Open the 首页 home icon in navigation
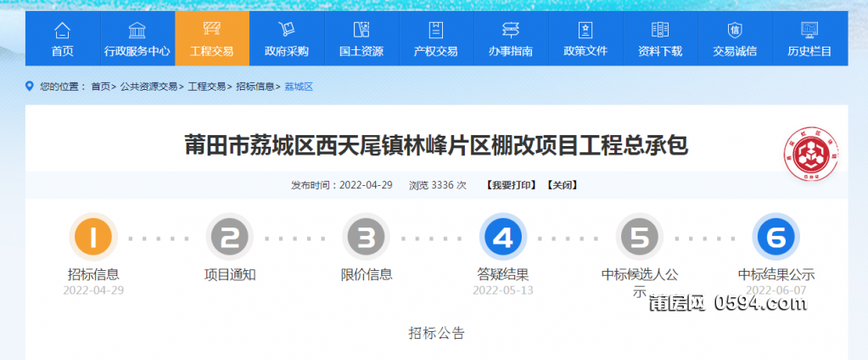This screenshot has height=360, width=868. tap(63, 30)
